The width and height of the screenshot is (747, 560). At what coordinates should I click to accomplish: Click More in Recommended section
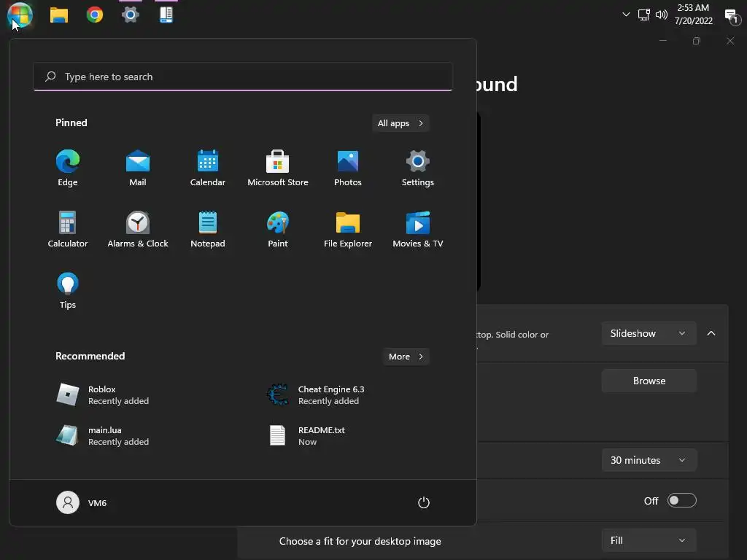(x=406, y=357)
